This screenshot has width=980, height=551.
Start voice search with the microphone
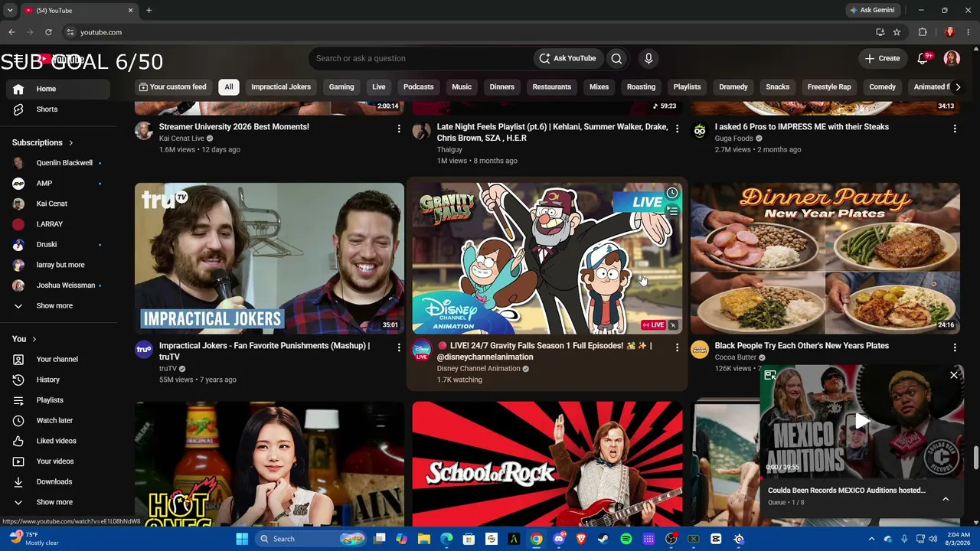[x=648, y=58]
